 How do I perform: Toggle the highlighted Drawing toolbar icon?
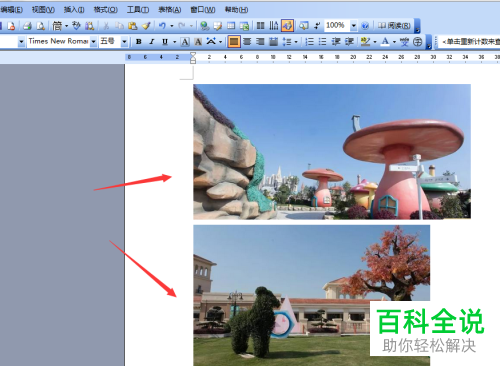point(287,26)
